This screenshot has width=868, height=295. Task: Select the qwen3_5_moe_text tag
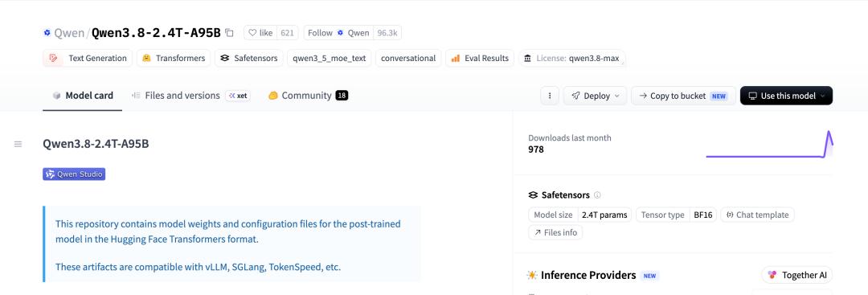click(330, 58)
